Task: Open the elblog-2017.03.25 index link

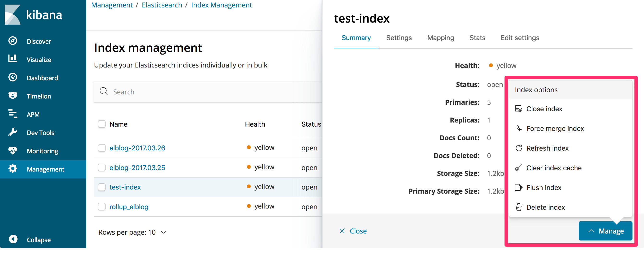Action: pos(137,167)
